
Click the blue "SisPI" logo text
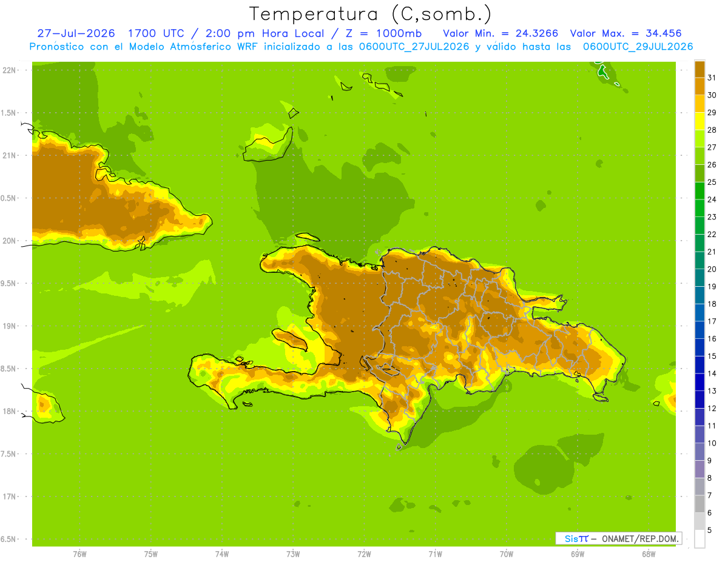tap(576, 538)
